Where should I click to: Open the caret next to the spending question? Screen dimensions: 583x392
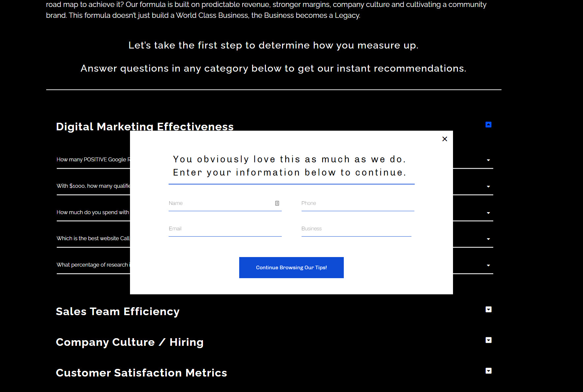pos(488,213)
